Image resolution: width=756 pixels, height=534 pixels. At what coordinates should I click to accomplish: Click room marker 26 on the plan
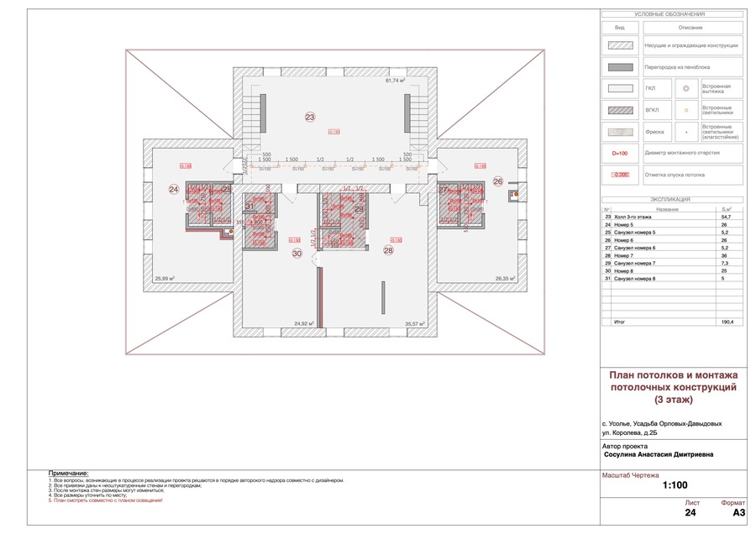pos(497,181)
